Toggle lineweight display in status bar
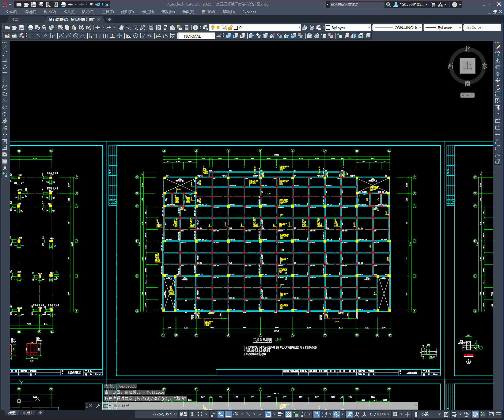 280,414
